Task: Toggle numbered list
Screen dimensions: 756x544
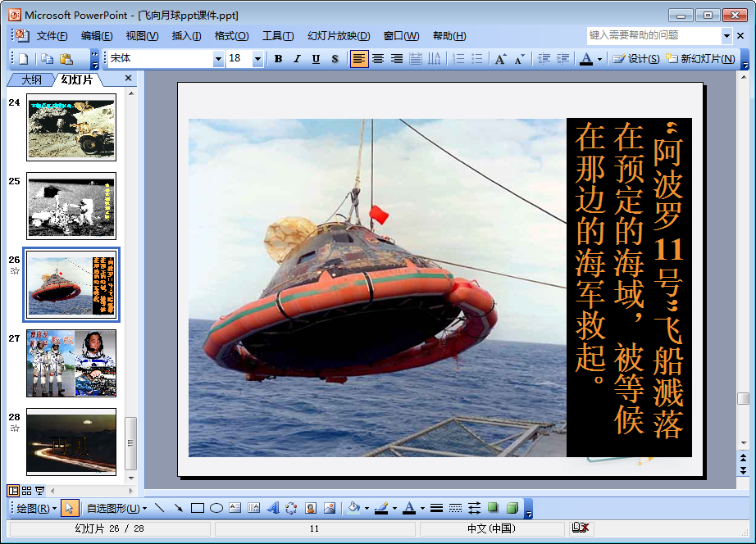Action: 458,59
